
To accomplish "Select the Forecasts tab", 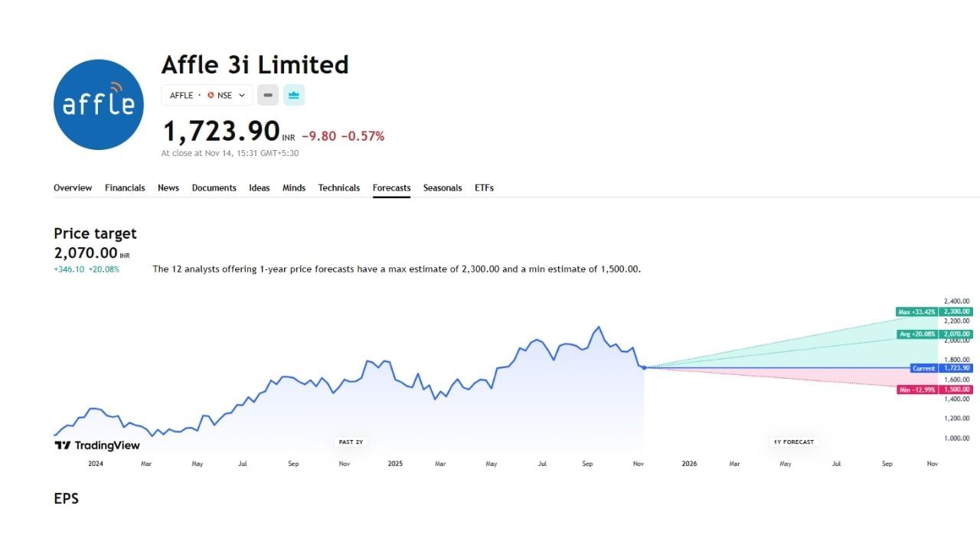I will click(391, 187).
